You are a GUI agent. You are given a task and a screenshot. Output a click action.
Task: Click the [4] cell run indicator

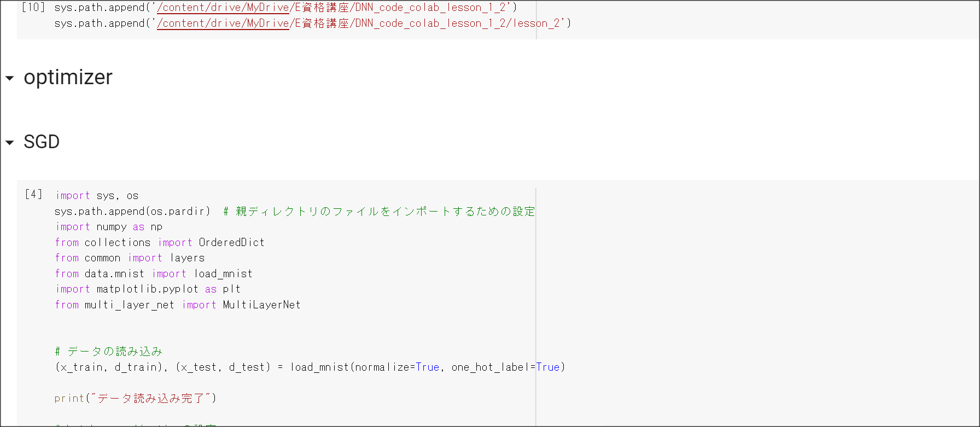tap(33, 194)
